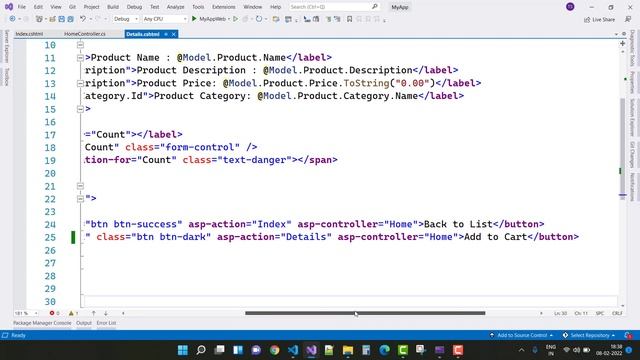Click the New Project toolbar icon
640x360 pixels.
click(x=39, y=19)
